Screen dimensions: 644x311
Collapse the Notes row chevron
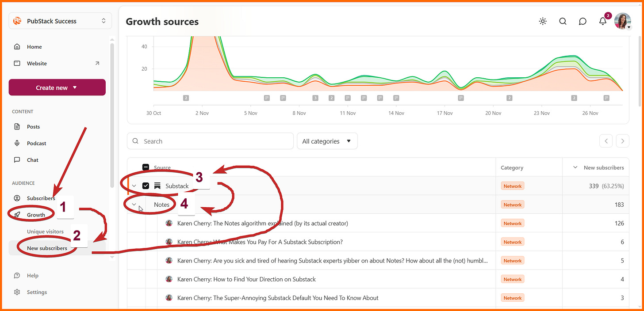point(134,205)
